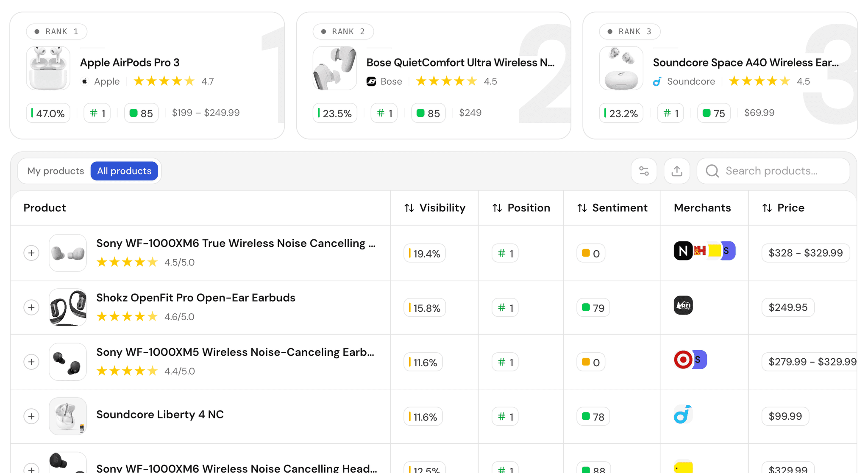The height and width of the screenshot is (473, 868).
Task: Click the purple S merchant icon for Sony WF-1000XM6
Action: click(x=729, y=251)
